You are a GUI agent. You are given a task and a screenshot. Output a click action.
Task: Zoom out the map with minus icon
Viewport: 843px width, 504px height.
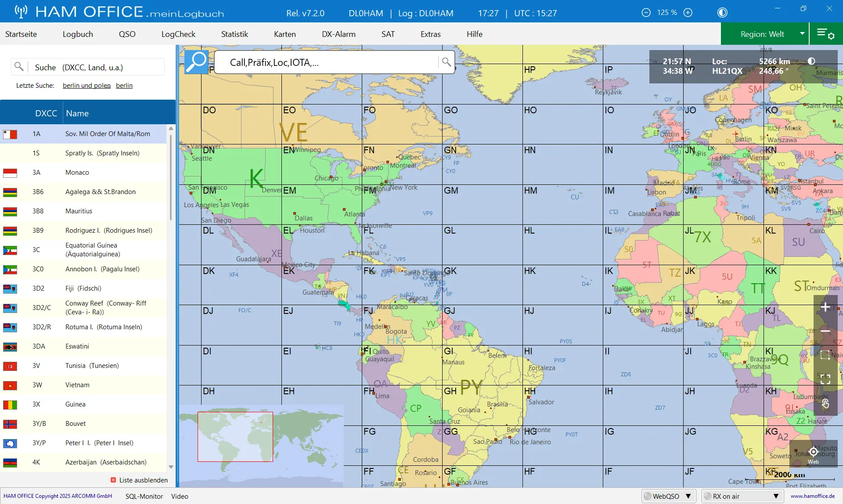825,331
